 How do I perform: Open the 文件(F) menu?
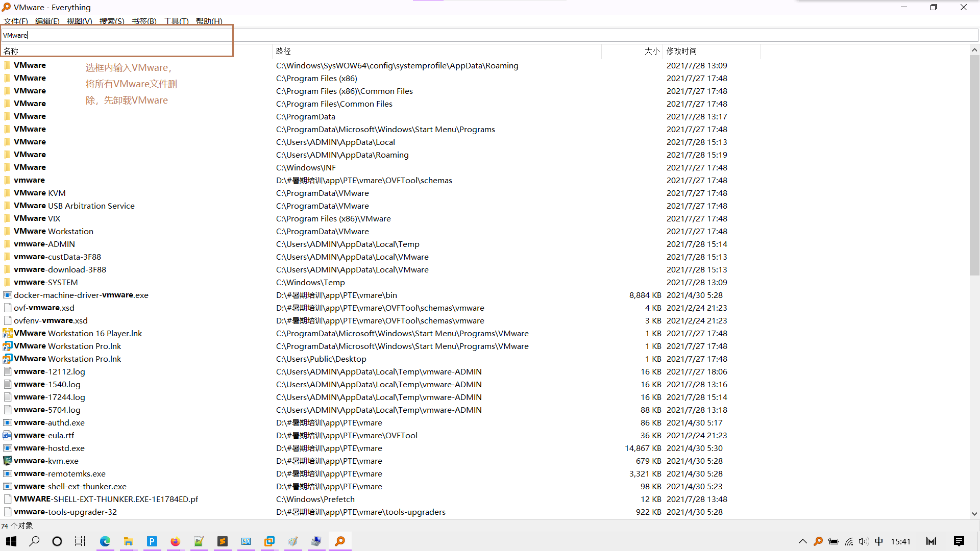[16, 21]
